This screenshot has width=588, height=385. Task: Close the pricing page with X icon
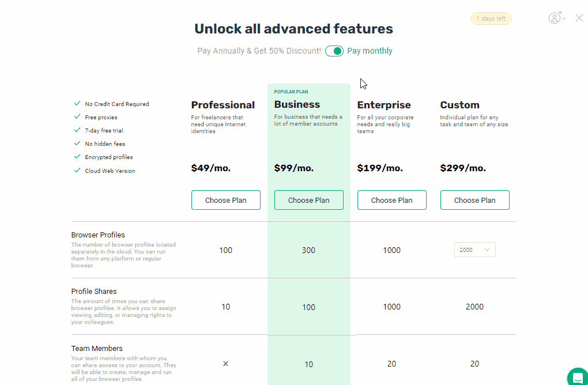coord(579,18)
